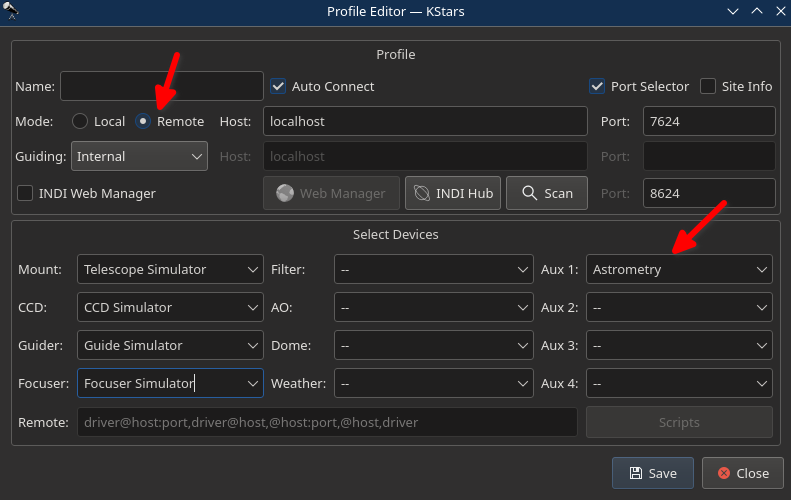Click the Close button with red icon
The height and width of the screenshot is (500, 791).
tap(743, 473)
